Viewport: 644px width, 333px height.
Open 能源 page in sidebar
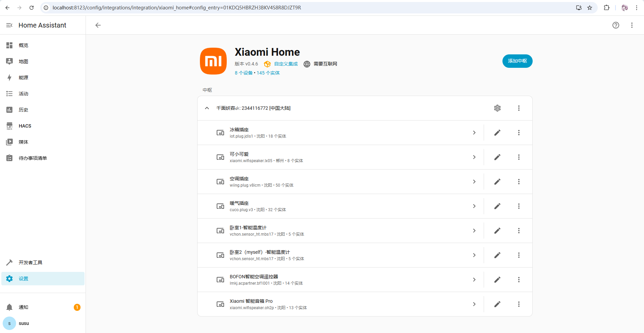(x=23, y=78)
